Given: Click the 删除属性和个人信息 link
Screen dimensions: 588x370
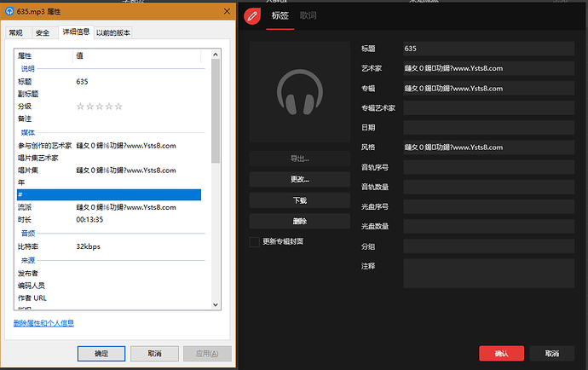Looking at the screenshot, I should coord(43,323).
